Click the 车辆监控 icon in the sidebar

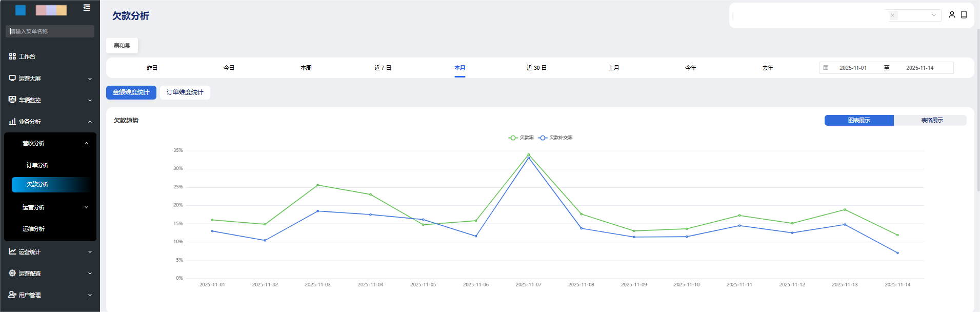point(12,100)
